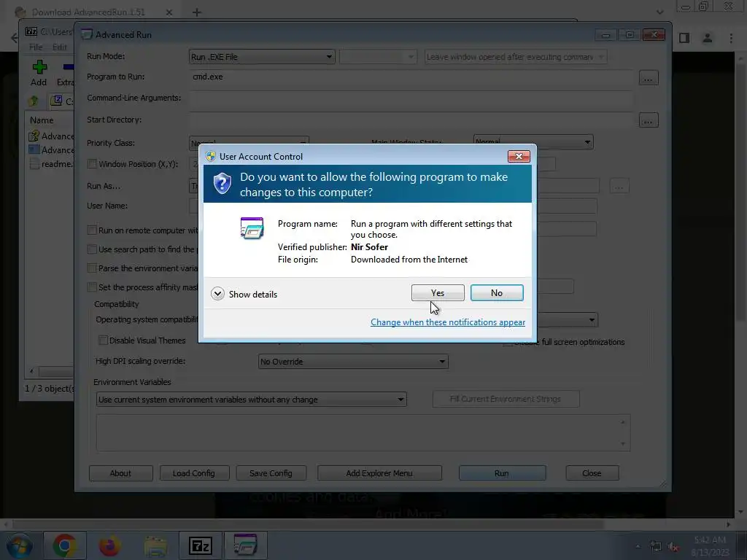This screenshot has height=560, width=747.
Task: Toggle Window Position (X,Y) checkbox
Action: 92,164
